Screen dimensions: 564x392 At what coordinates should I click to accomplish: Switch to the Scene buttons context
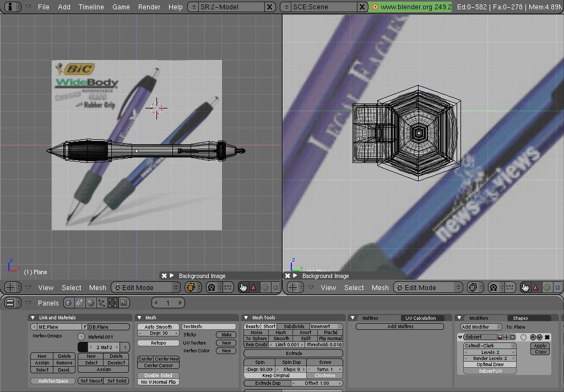[x=124, y=303]
